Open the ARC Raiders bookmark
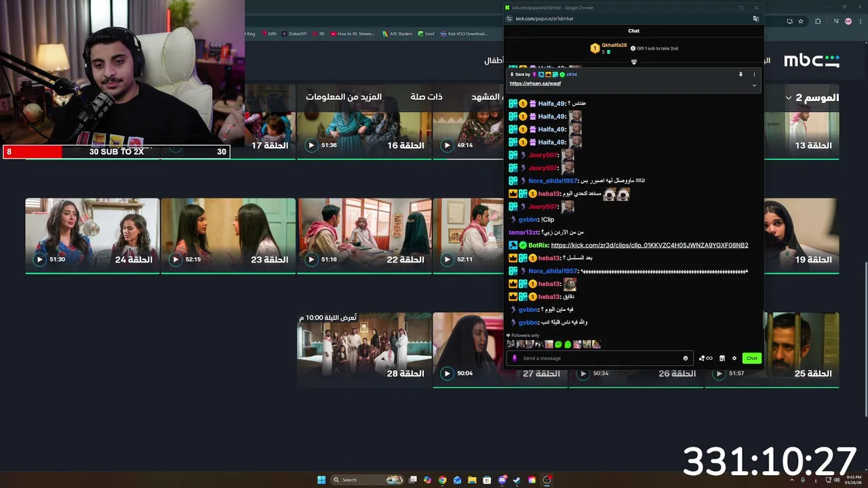The image size is (868, 488). pyautogui.click(x=397, y=33)
